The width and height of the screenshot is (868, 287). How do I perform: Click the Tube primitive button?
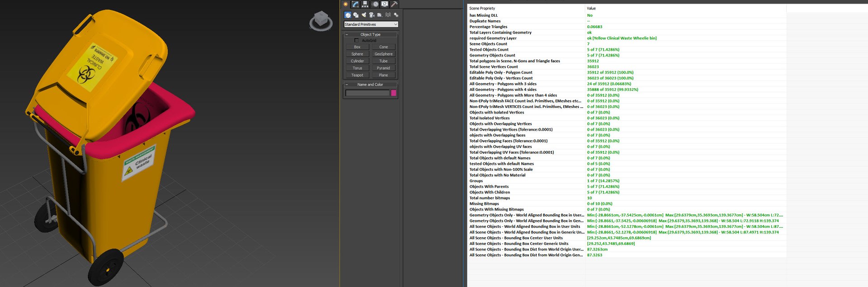(x=383, y=61)
